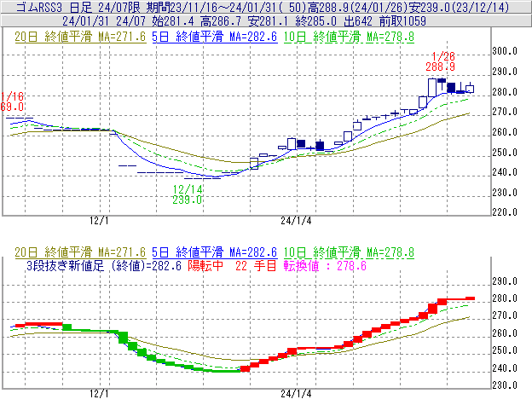Screen dimensions: 532x405
Task: Click the last white candlestick on the upper chart
Action: coord(470,88)
